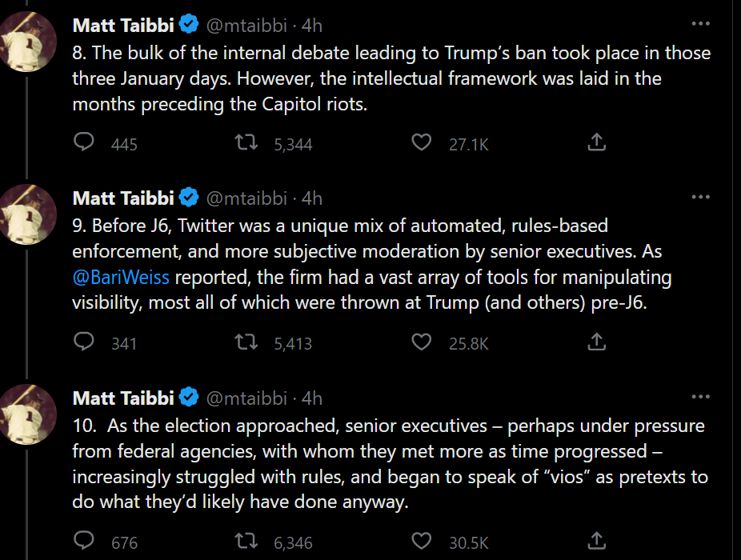
Task: Like tweet 10 with 30.5K likes
Action: pyautogui.click(x=421, y=542)
